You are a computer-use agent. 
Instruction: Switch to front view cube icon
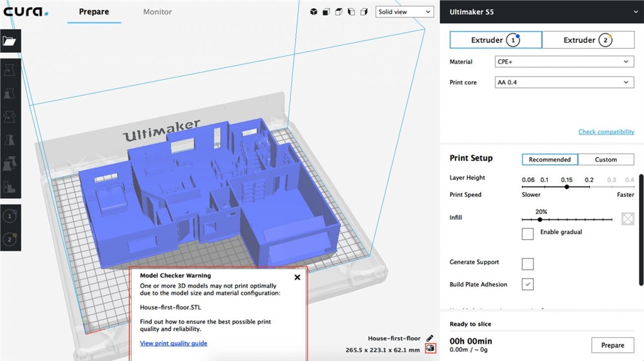[x=326, y=12]
